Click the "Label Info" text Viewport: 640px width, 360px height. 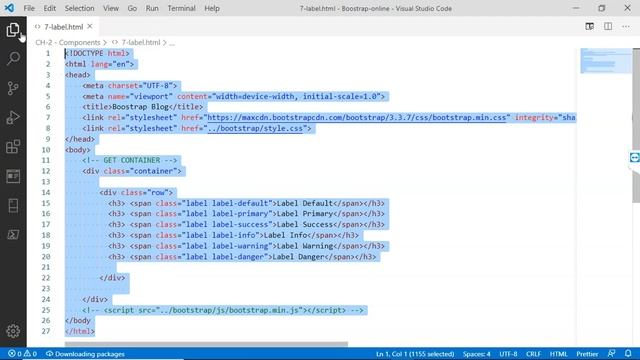[285, 235]
